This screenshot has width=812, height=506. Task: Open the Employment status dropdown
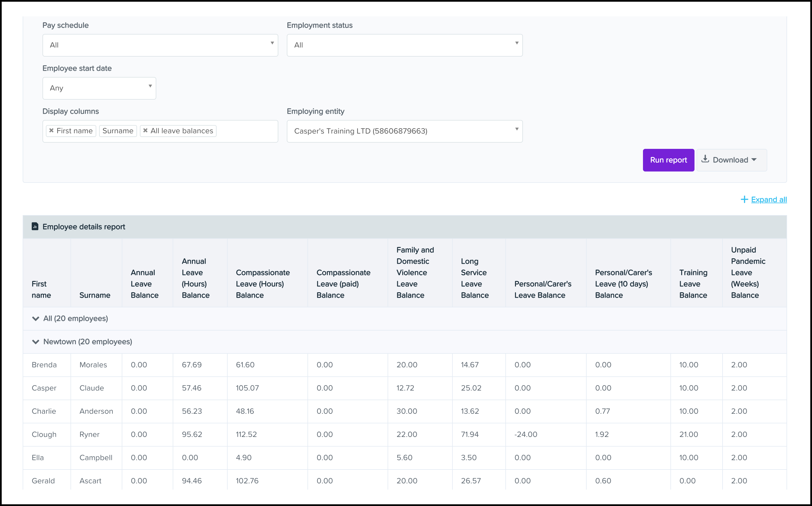[x=404, y=45]
